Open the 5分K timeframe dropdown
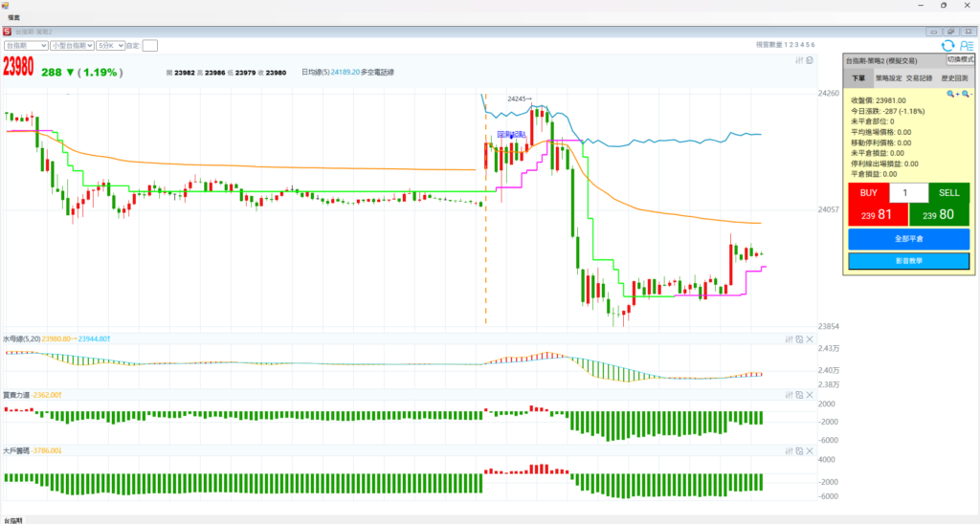This screenshot has height=524, width=980. [110, 45]
